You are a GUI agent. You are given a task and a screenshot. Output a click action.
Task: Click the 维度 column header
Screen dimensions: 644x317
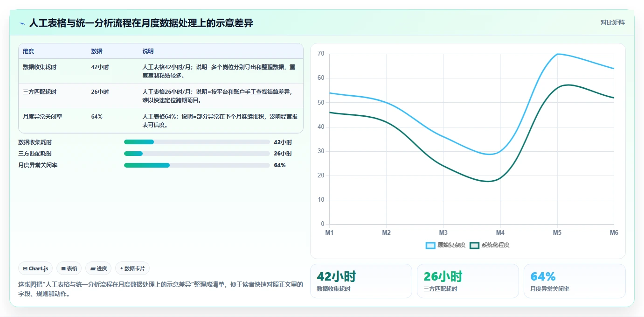(x=28, y=51)
